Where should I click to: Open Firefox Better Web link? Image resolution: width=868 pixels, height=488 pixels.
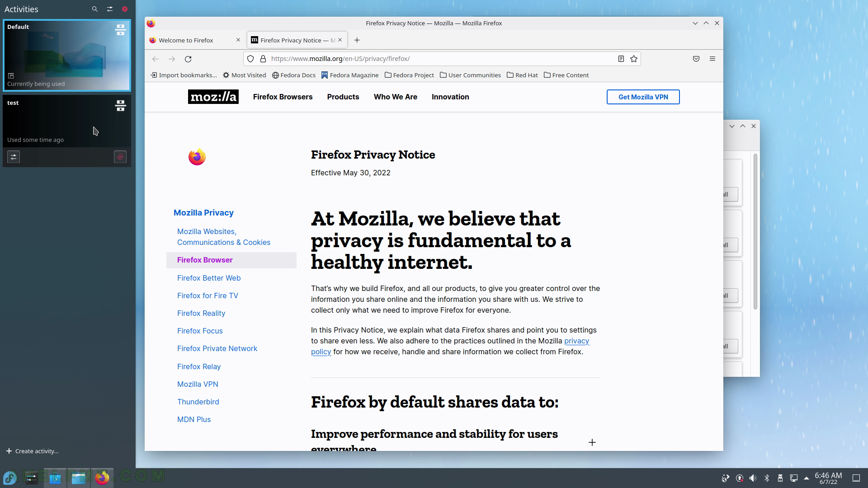(209, 278)
